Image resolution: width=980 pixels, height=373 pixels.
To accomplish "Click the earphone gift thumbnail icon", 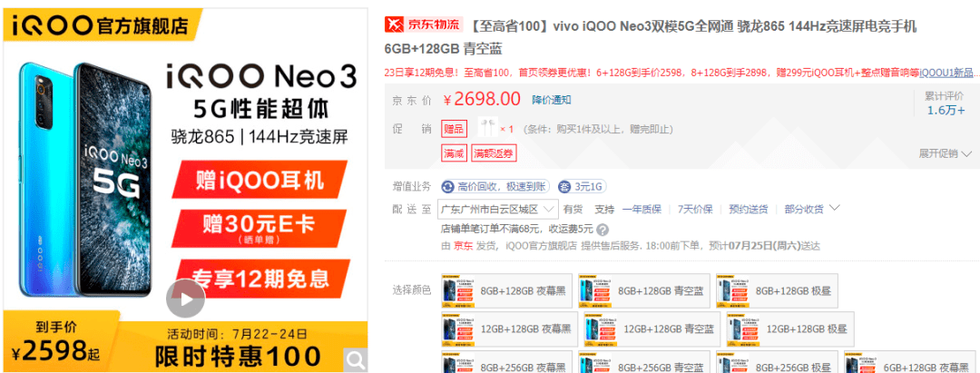I will (x=490, y=128).
